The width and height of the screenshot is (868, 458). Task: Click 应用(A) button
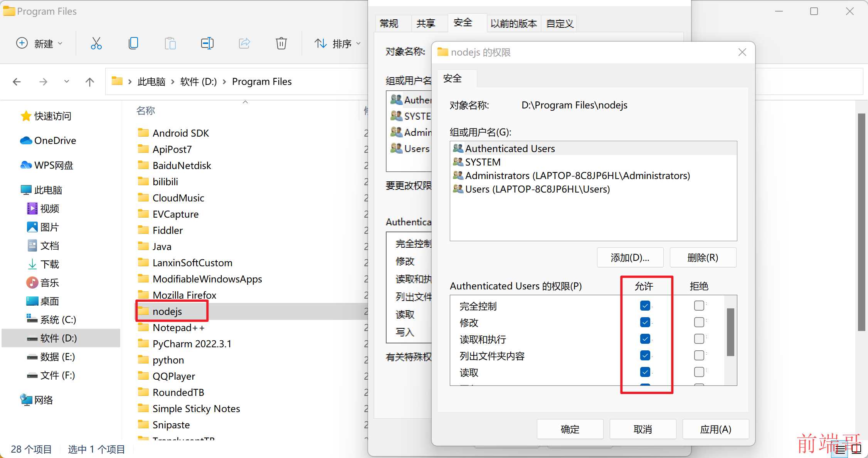coord(716,429)
